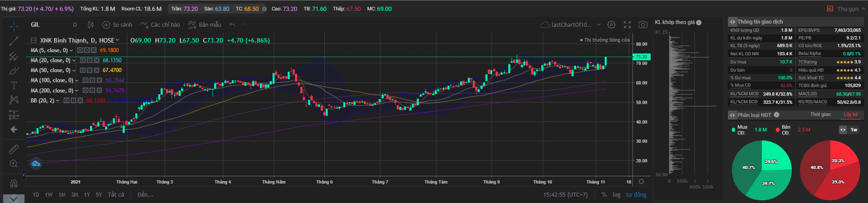Select the trend line drawing tool

[x=14, y=41]
